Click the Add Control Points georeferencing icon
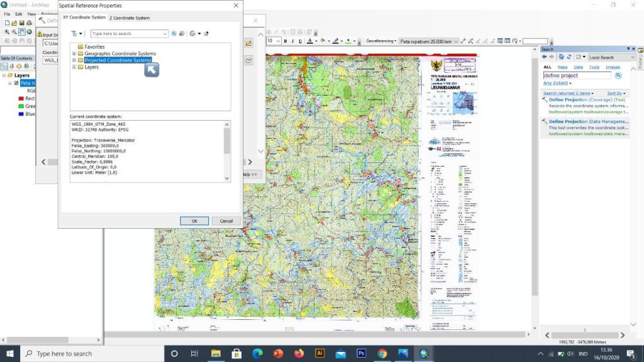This screenshot has height=362, width=644. [464, 41]
